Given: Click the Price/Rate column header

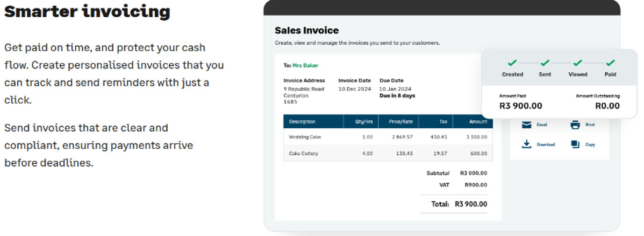Looking at the screenshot, I should (399, 122).
